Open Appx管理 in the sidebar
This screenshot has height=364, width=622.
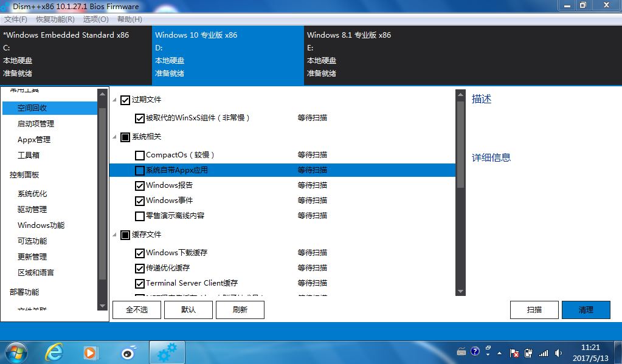click(33, 140)
